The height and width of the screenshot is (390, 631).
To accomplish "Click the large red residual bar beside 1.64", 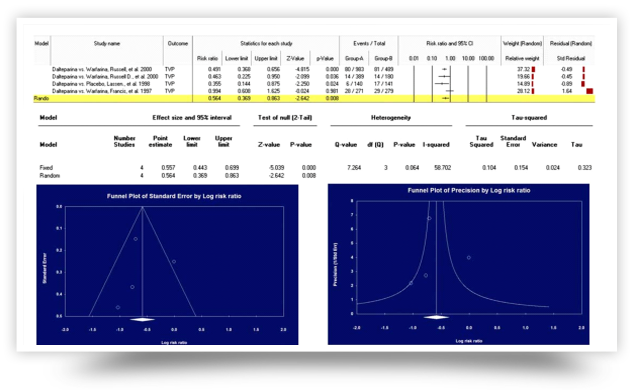I will [x=590, y=91].
